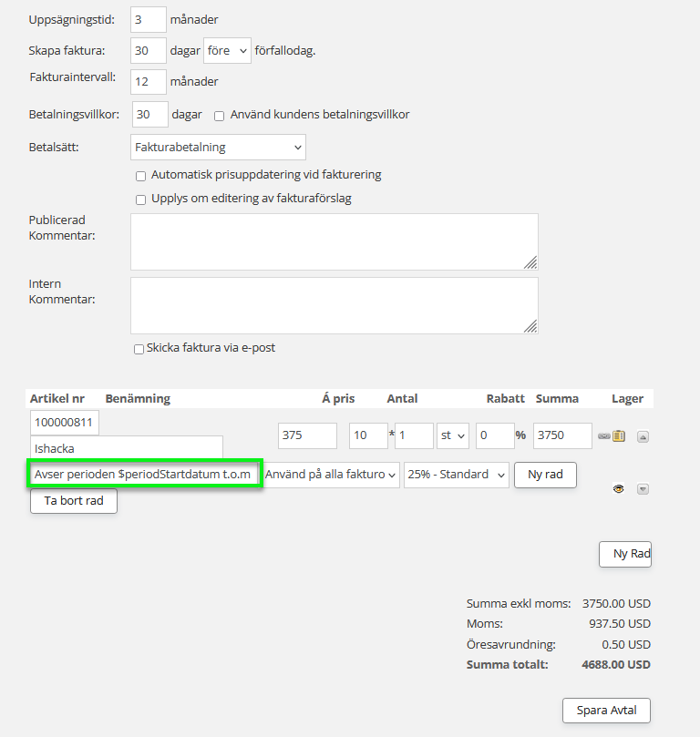Move row down with the down arrow icon
Image resolution: width=700 pixels, height=737 pixels.
(643, 489)
